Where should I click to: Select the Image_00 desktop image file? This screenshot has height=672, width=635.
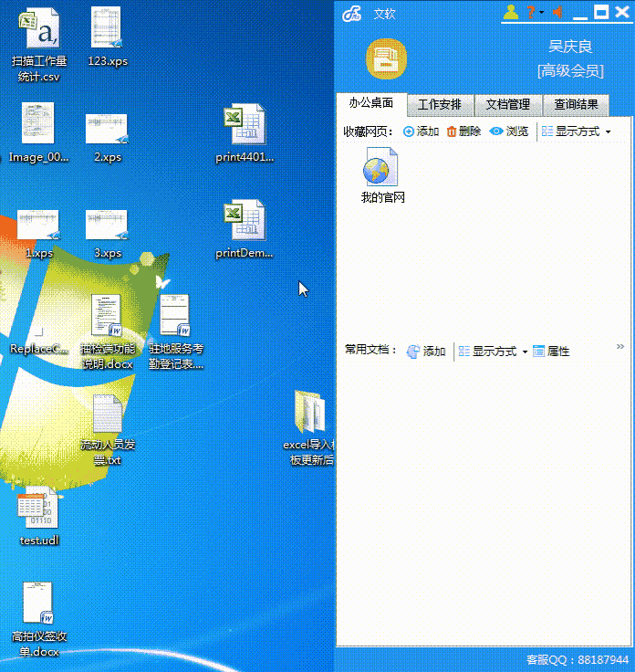[x=38, y=133]
